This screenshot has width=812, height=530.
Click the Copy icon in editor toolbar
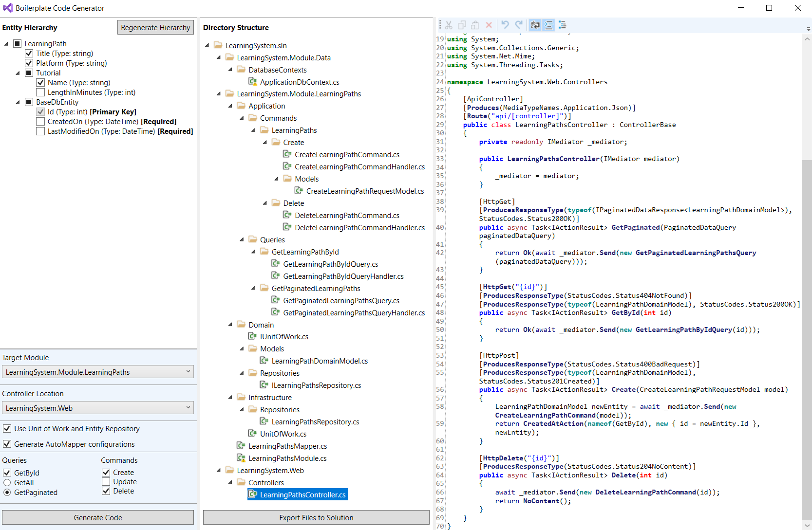click(462, 25)
